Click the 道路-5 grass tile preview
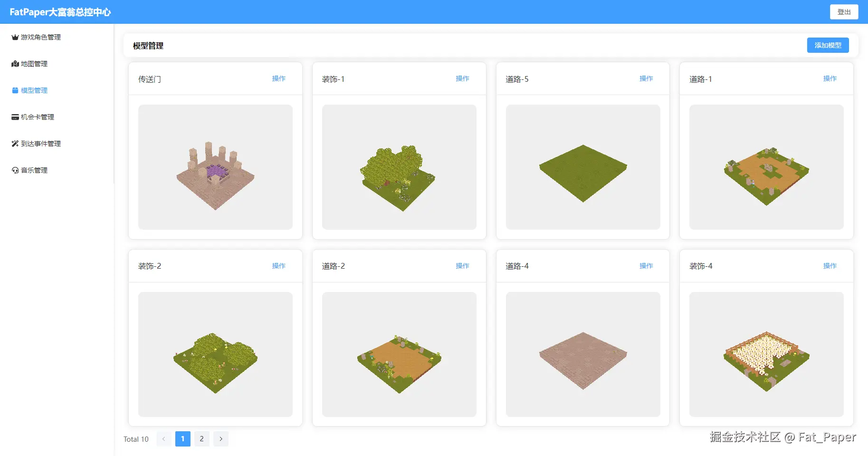This screenshot has height=456, width=868. (583, 167)
